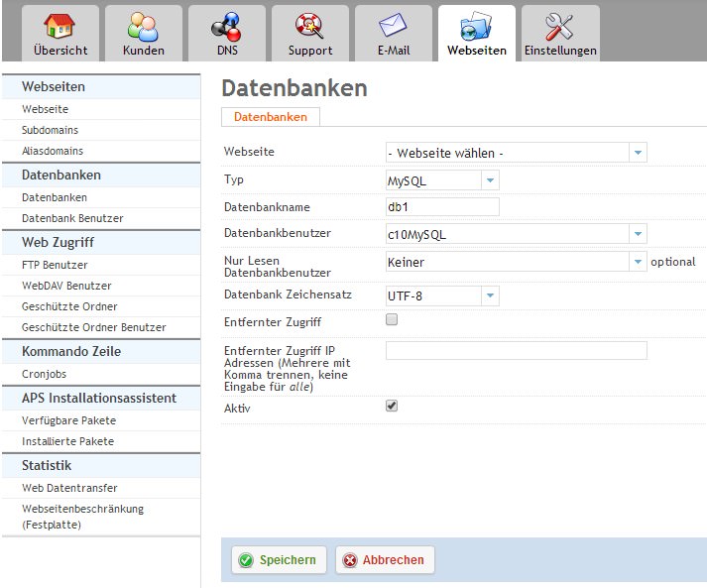Open the Übersicht house icon
707x588 pixels.
pyautogui.click(x=60, y=26)
